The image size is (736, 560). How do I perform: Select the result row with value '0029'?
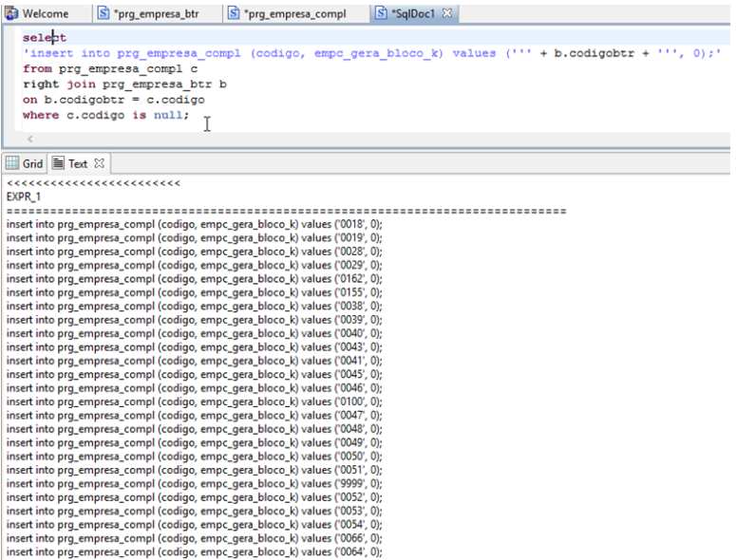[195, 265]
